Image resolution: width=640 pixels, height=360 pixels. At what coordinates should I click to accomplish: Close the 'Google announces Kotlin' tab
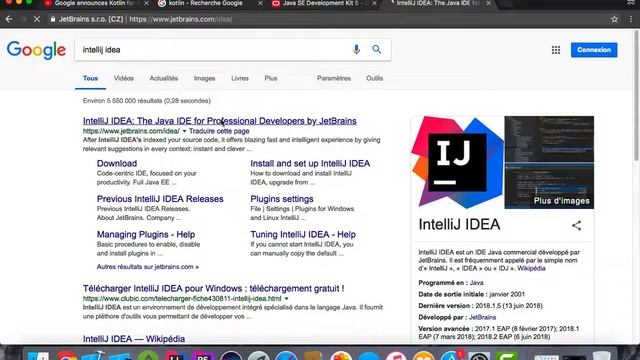pos(146,3)
